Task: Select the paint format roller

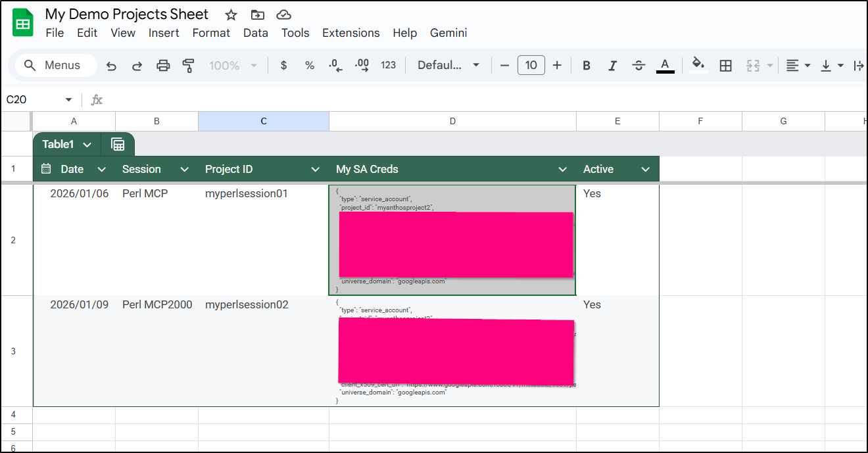Action: click(189, 65)
